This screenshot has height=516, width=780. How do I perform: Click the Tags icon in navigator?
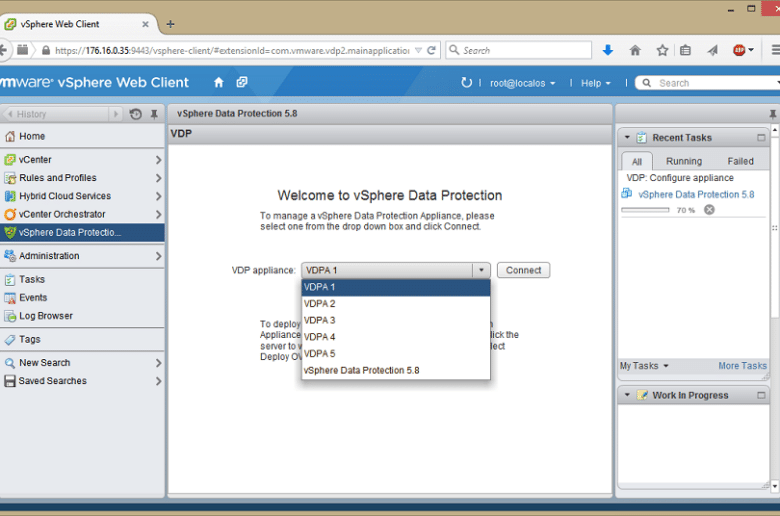[x=10, y=339]
